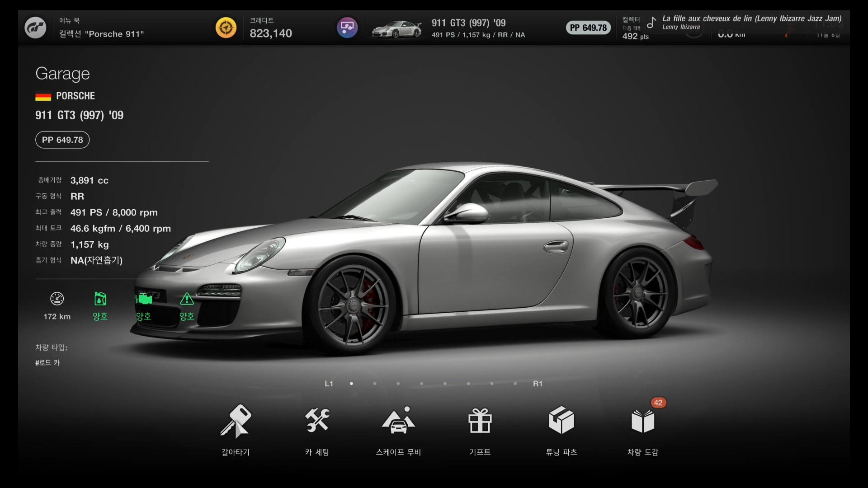
Task: Launch 스케이프 무비 scenery car icon
Action: (x=398, y=421)
